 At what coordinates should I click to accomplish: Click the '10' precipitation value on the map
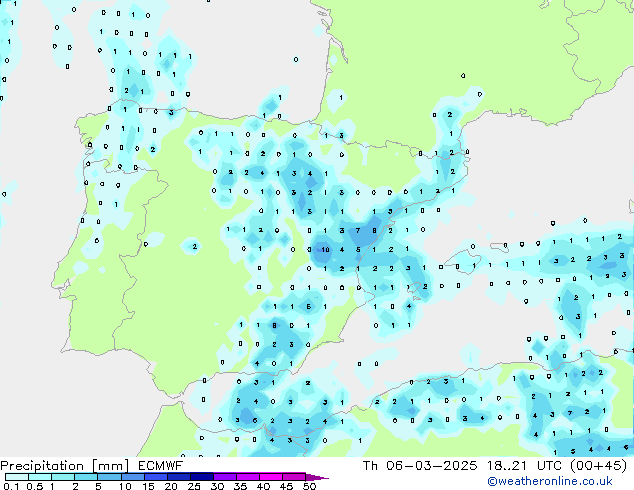(x=325, y=250)
